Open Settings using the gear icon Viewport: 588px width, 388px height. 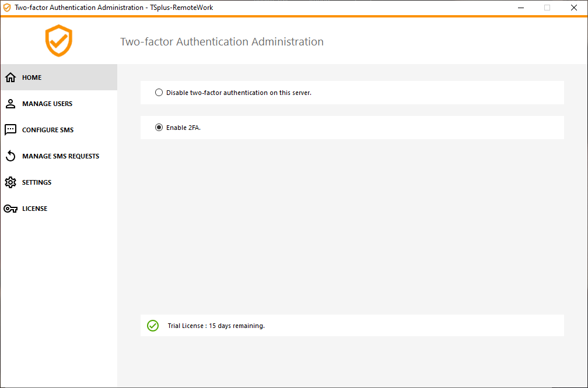[10, 182]
